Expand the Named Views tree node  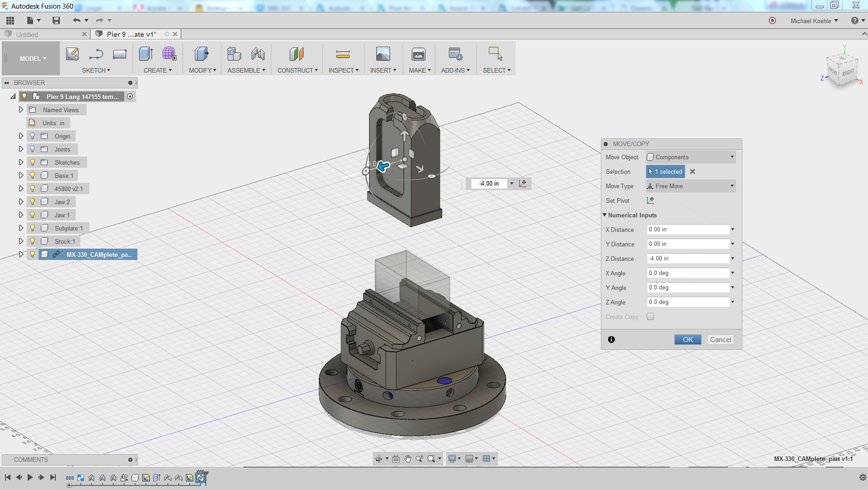[x=21, y=110]
